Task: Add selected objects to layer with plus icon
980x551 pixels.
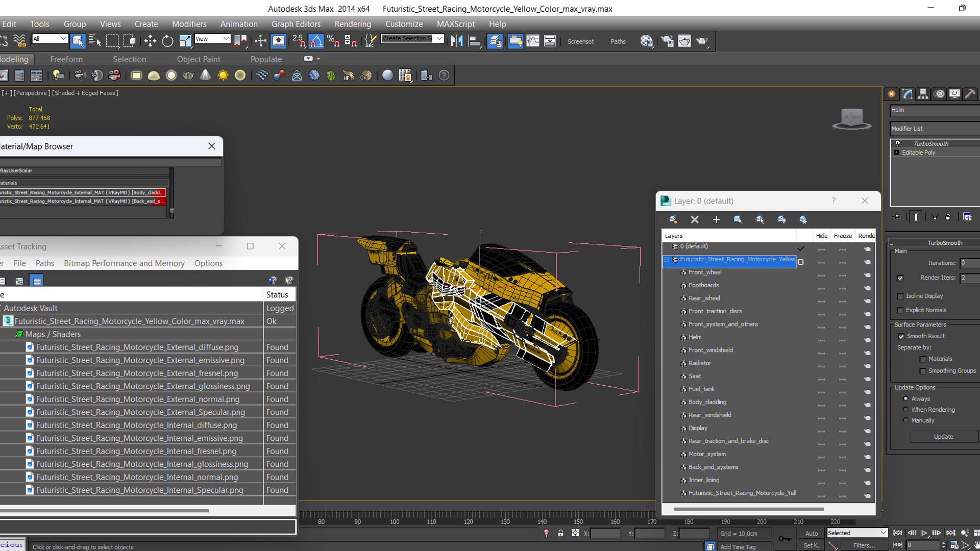Action: [716, 219]
